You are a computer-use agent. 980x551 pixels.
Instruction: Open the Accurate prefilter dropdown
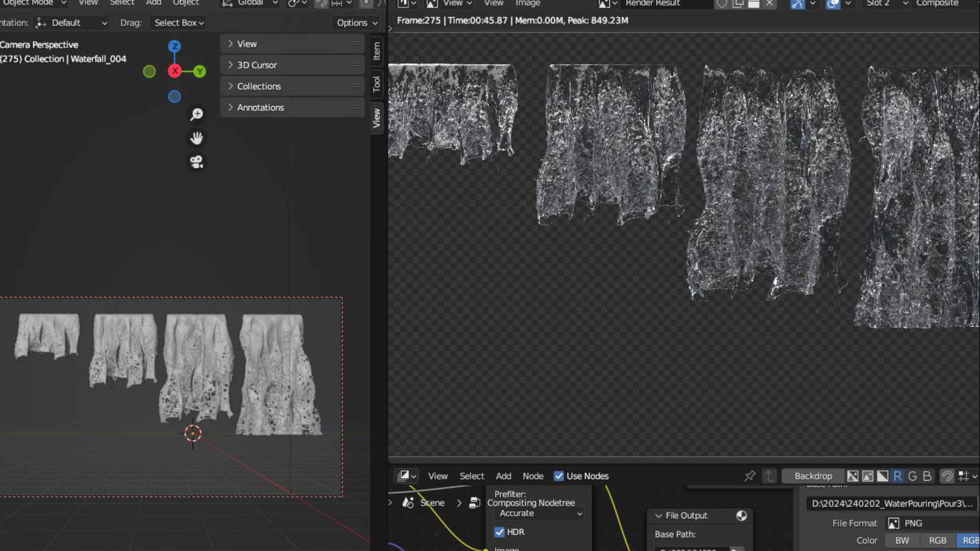point(539,514)
